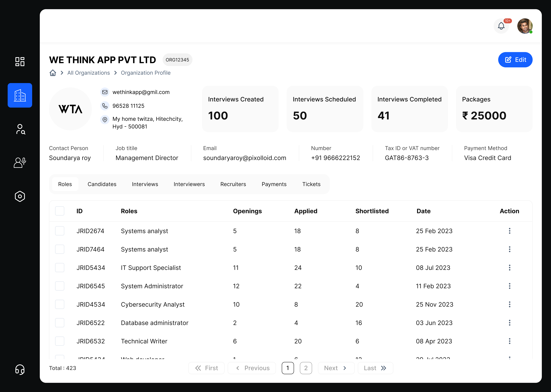Open the Interviews tab

145,184
